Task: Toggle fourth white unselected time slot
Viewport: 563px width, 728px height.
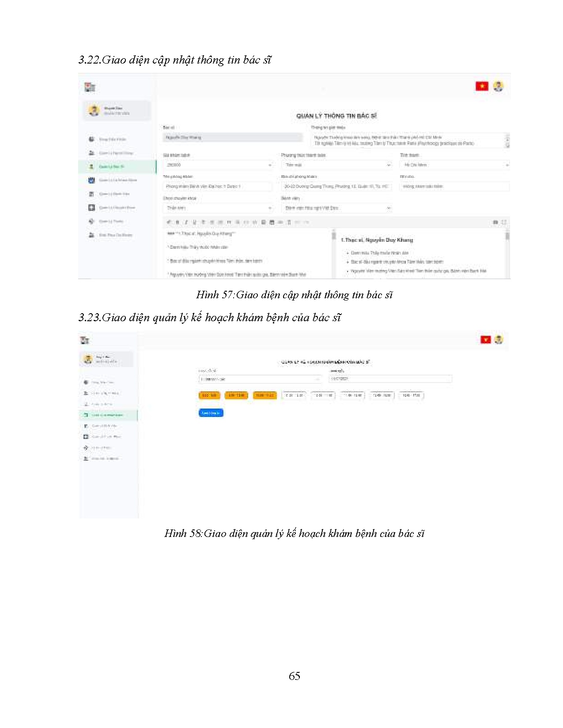Action: coord(382,395)
